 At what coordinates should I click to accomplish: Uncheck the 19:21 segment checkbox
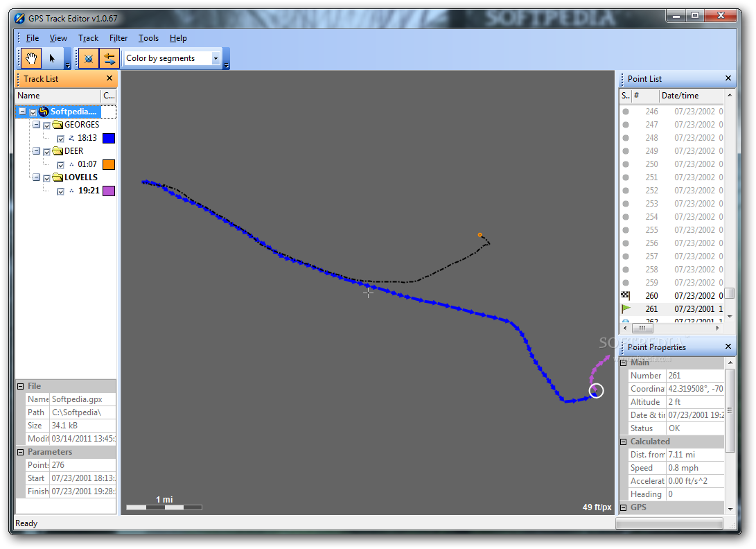(61, 191)
